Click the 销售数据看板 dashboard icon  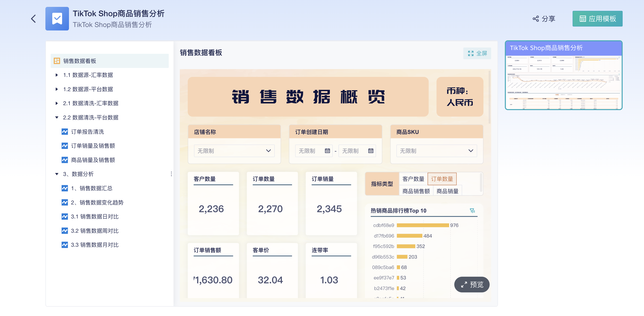pos(57,61)
